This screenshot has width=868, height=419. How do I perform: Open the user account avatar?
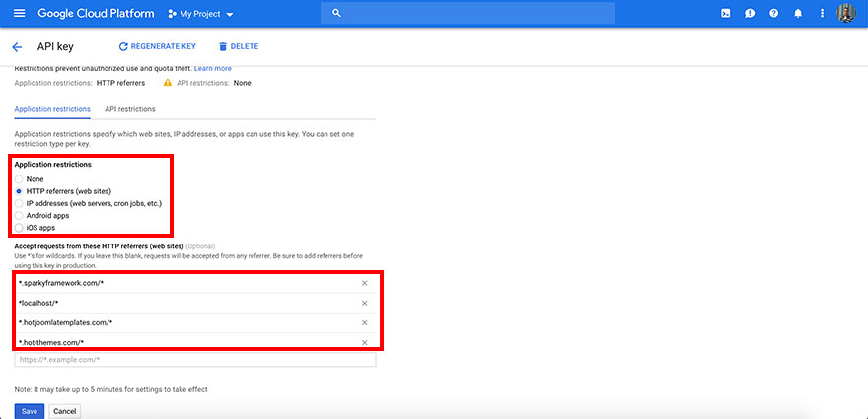pos(846,13)
